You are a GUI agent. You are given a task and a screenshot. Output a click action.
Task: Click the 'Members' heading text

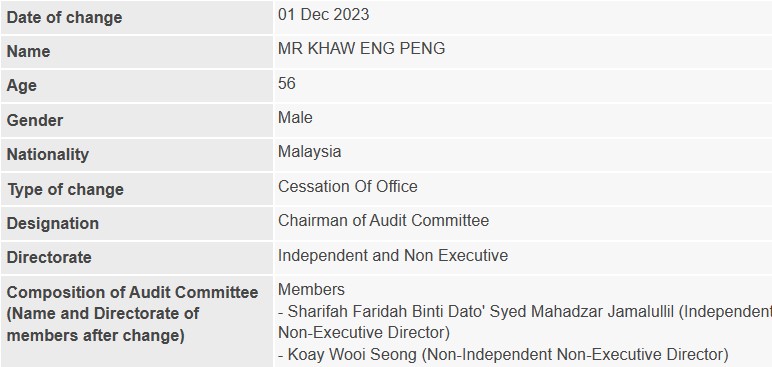click(311, 289)
